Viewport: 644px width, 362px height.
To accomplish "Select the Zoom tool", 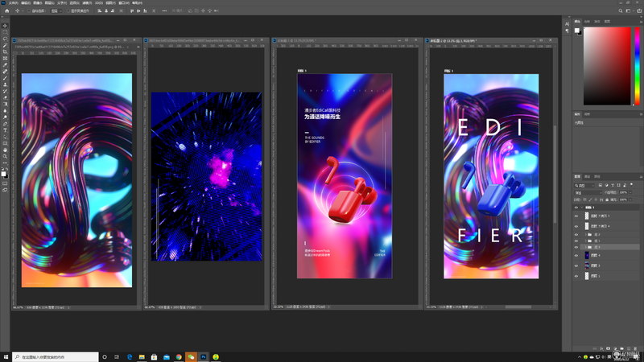I will click(5, 157).
